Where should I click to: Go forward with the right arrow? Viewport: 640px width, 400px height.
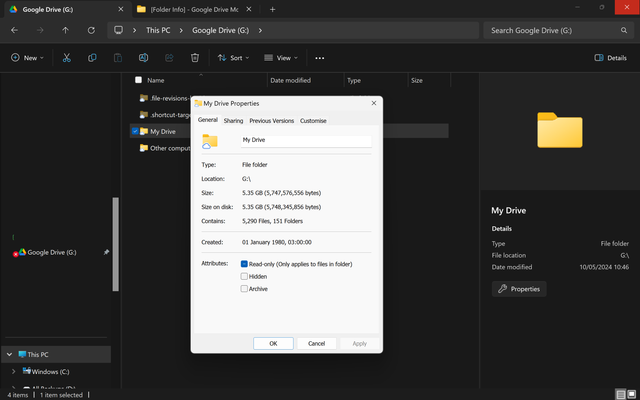click(x=40, y=30)
